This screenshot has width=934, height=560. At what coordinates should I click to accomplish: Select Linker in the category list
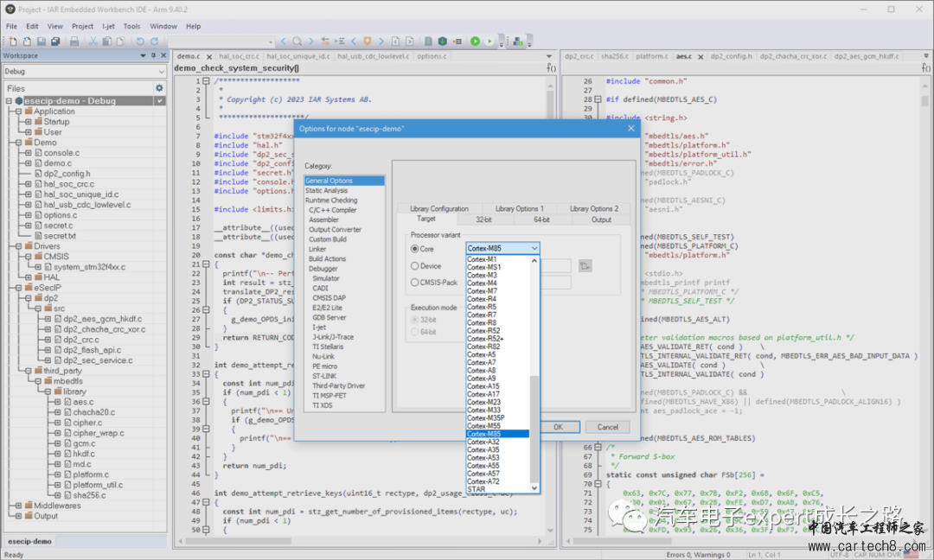click(317, 249)
